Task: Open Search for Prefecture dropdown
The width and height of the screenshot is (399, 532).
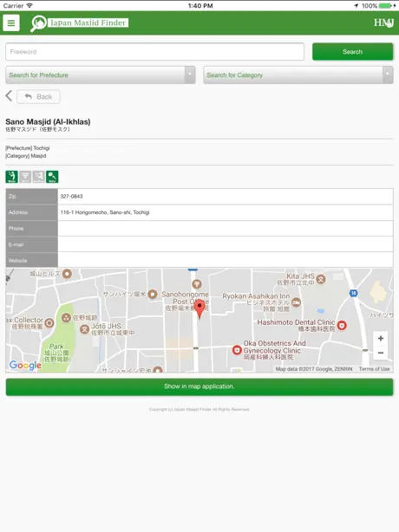Action: pos(101,75)
